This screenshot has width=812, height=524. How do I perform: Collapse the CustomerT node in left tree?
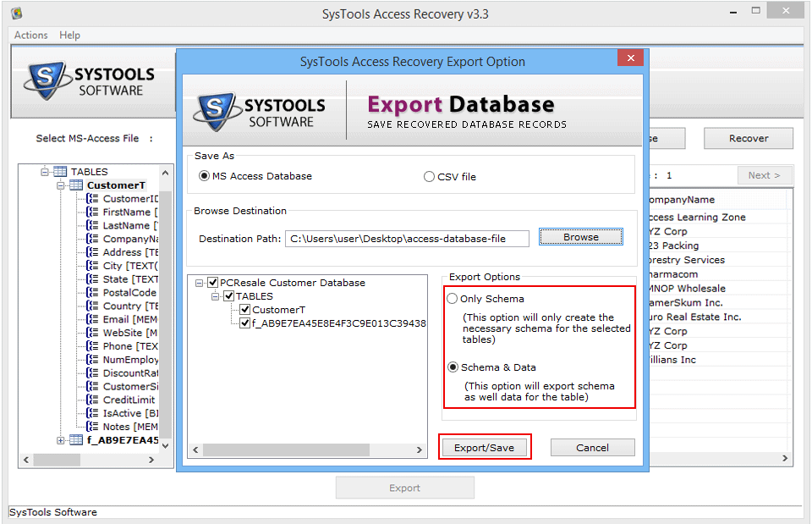[61, 185]
